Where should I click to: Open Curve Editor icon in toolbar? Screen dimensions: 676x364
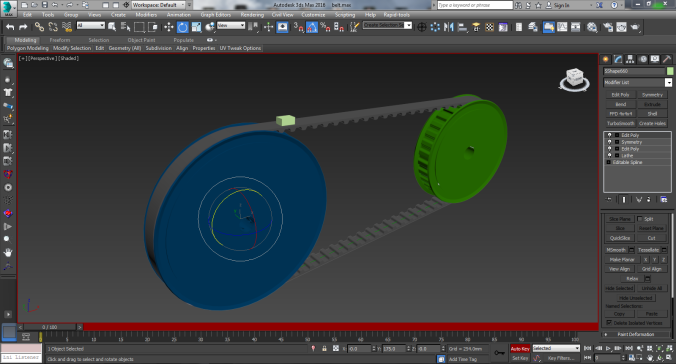562,27
